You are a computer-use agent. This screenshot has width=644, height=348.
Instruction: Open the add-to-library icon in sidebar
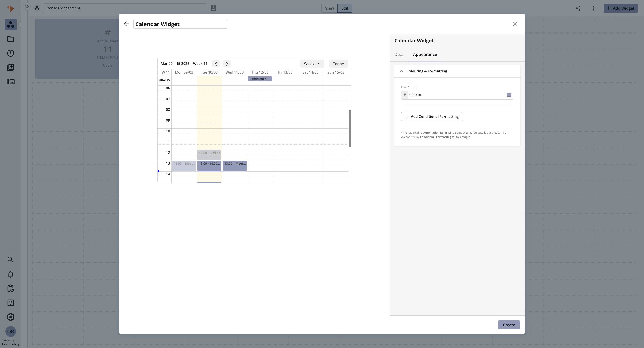tap(11, 68)
